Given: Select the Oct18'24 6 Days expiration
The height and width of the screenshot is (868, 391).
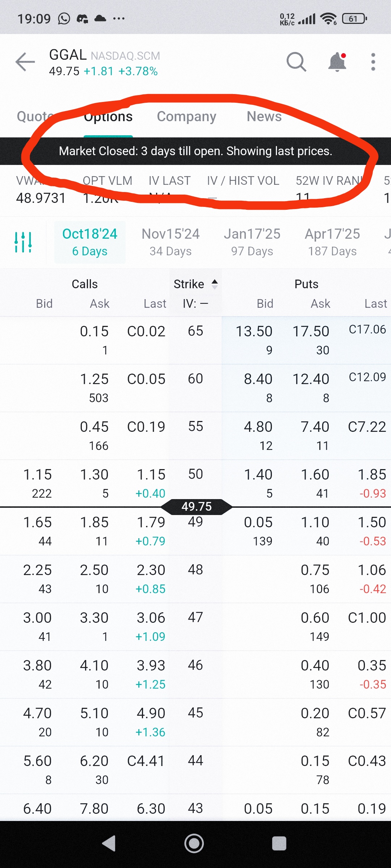Looking at the screenshot, I should (90, 242).
